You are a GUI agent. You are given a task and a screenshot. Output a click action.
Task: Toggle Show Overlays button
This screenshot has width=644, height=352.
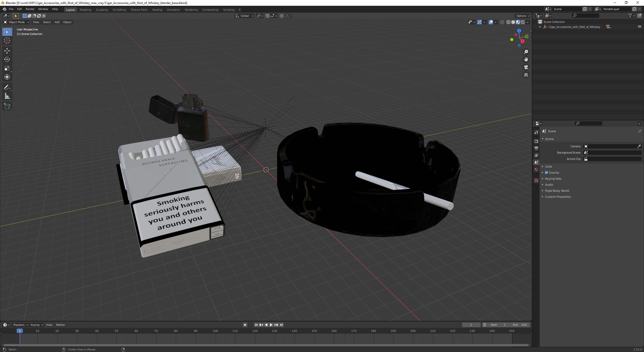(491, 22)
